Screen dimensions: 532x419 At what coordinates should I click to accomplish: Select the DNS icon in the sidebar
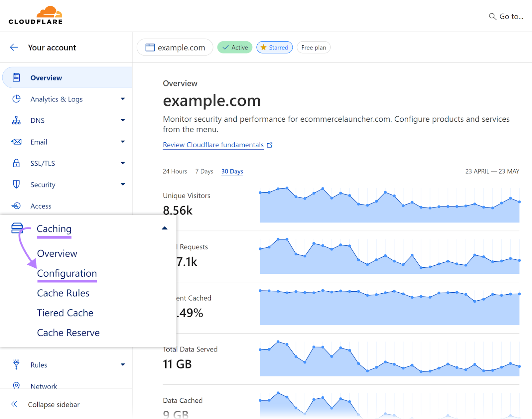(x=16, y=120)
